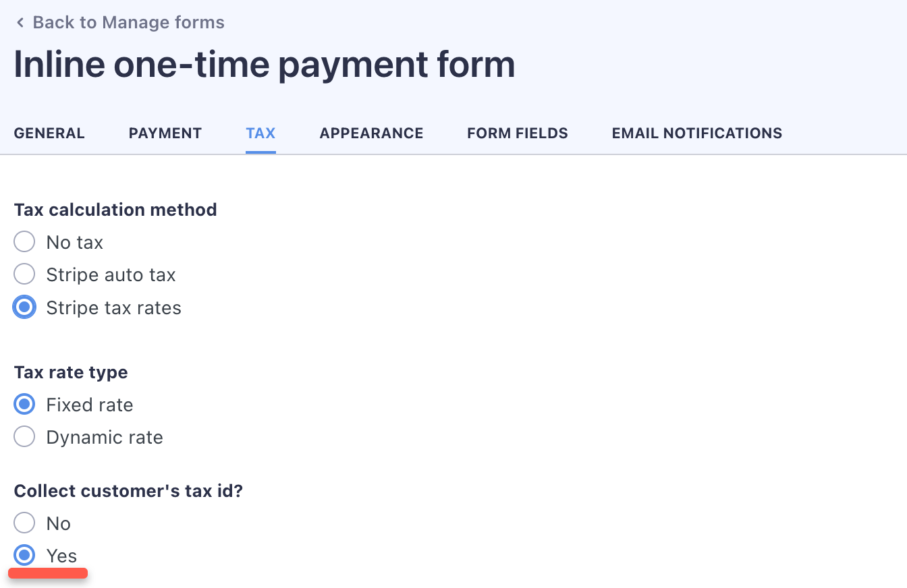
Task: Click Back to Manage forms link
Action: (x=128, y=22)
